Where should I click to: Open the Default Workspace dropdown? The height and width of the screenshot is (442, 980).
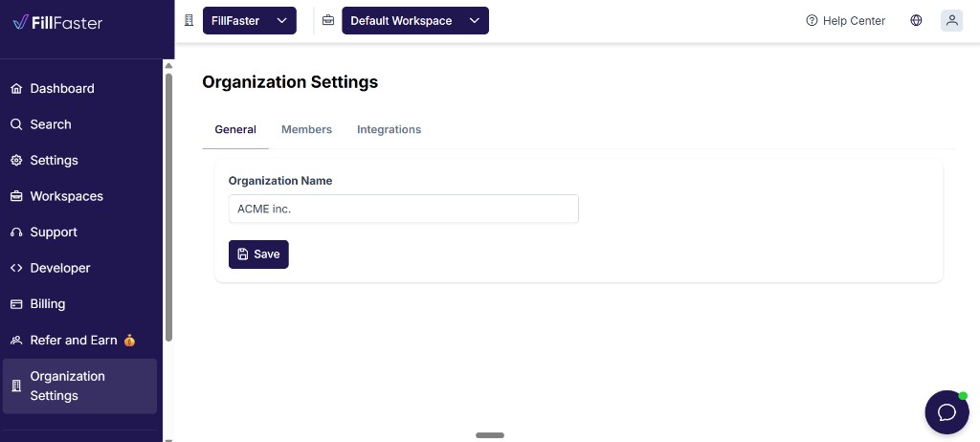pos(415,21)
